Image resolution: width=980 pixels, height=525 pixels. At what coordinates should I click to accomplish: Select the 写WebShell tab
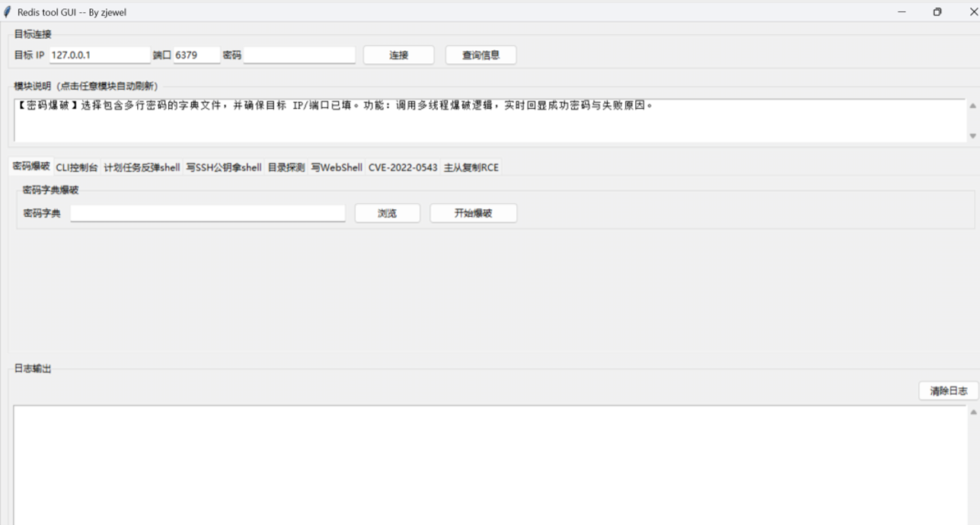(x=336, y=167)
